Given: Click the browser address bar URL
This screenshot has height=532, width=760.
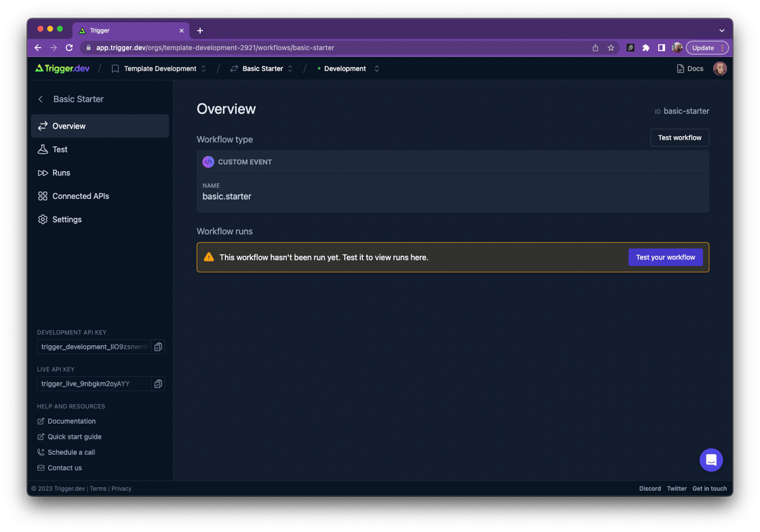Looking at the screenshot, I should [x=215, y=47].
